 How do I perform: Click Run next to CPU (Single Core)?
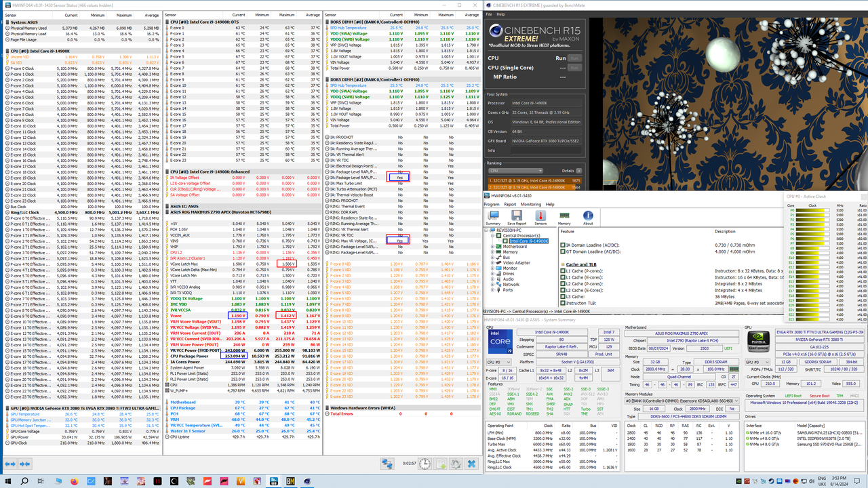click(575, 68)
